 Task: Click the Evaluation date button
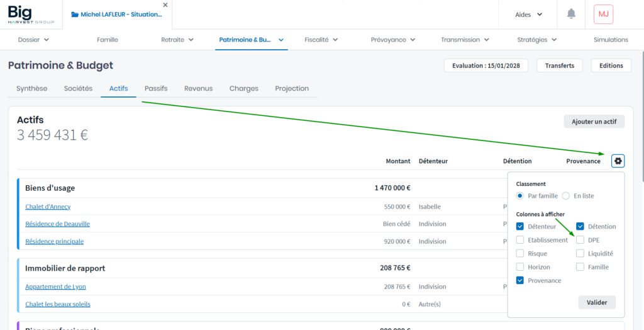click(x=486, y=65)
